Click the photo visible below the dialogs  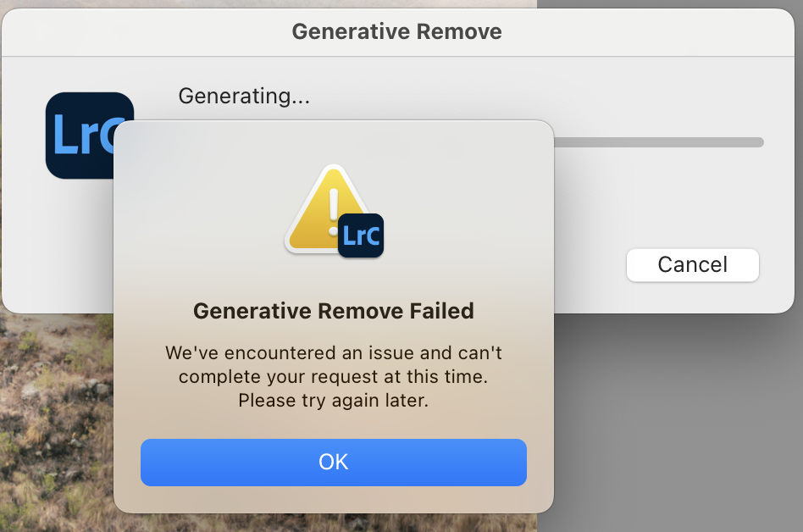pyautogui.click(x=51, y=424)
